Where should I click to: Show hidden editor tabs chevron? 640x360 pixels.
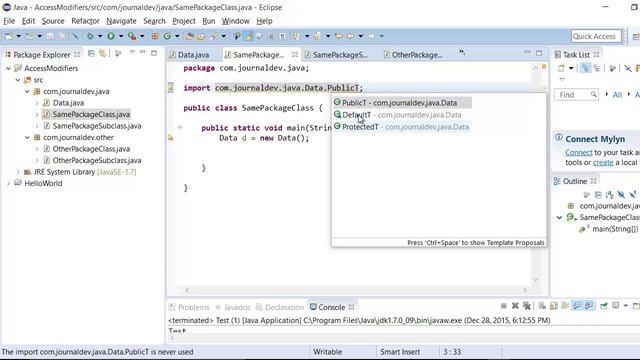coord(462,53)
